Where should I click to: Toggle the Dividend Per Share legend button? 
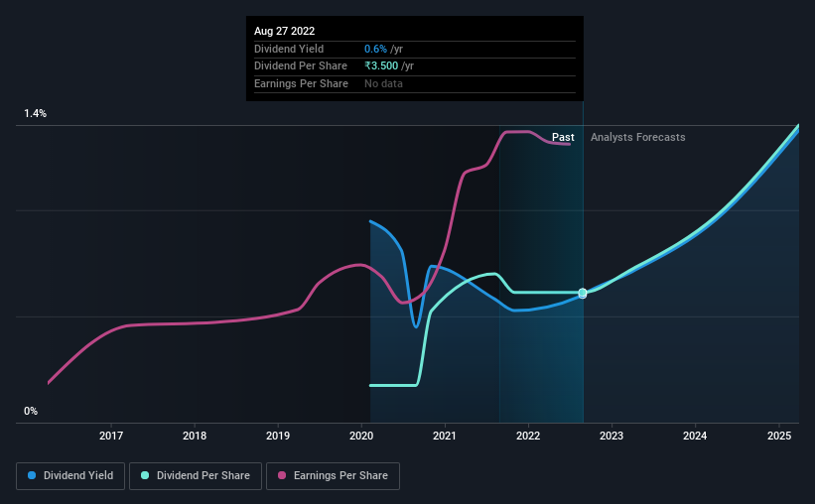coord(196,476)
